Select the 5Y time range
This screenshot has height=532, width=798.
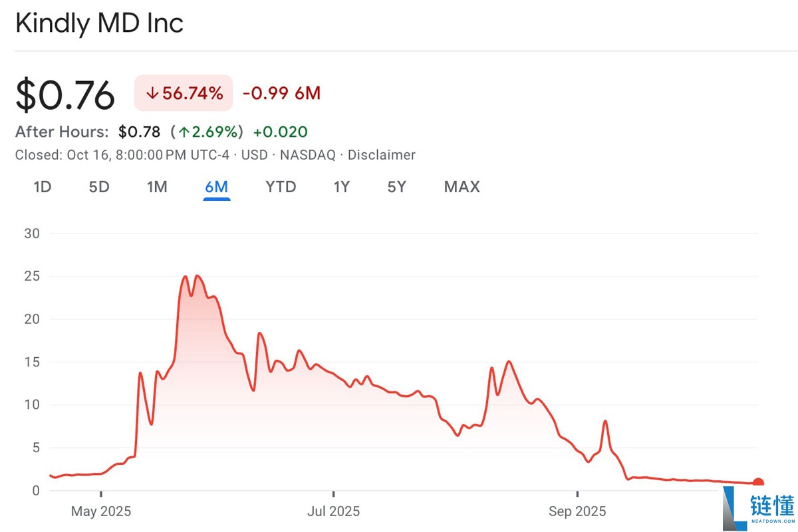pyautogui.click(x=396, y=187)
